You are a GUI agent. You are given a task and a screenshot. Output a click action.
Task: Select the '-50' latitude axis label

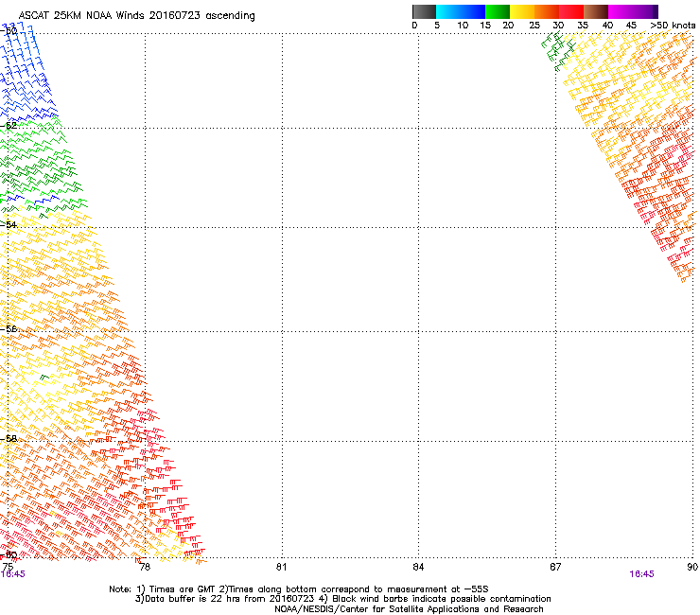coord(9,31)
